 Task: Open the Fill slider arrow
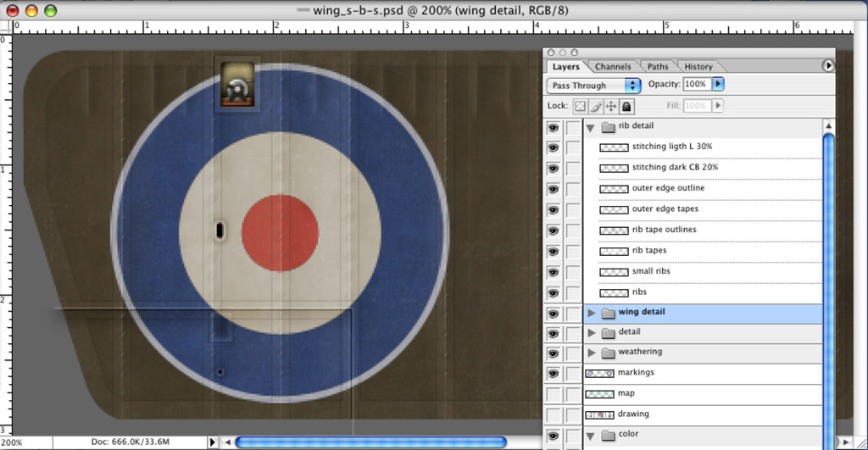pos(718,105)
